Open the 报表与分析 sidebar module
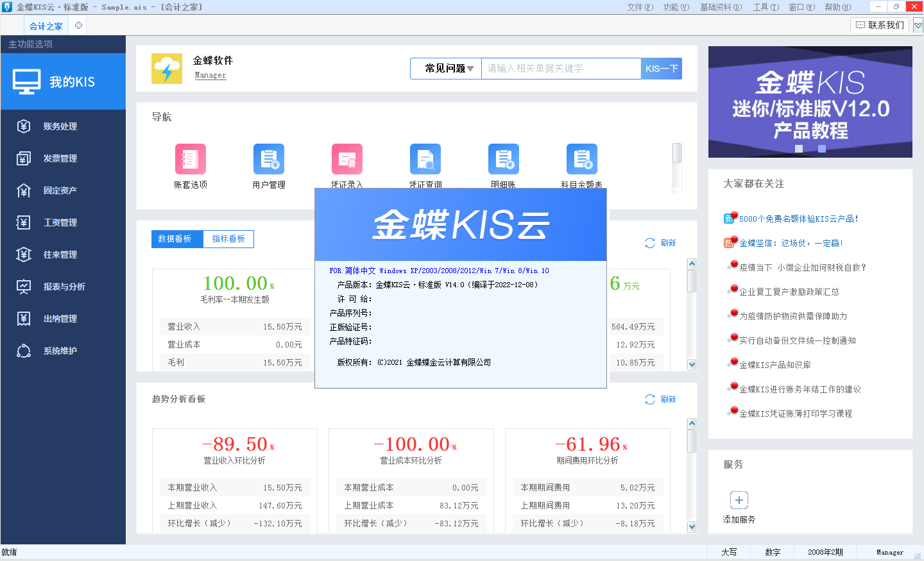This screenshot has height=561, width=924. click(x=62, y=287)
